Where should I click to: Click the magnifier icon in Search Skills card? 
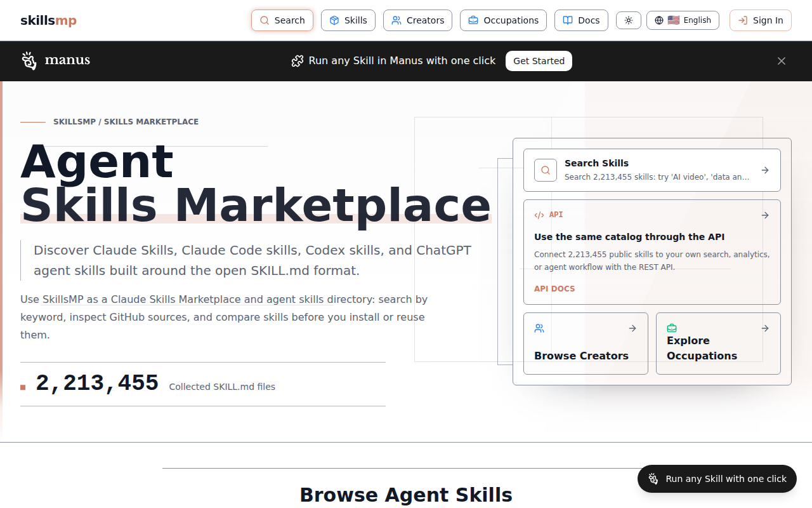(546, 170)
